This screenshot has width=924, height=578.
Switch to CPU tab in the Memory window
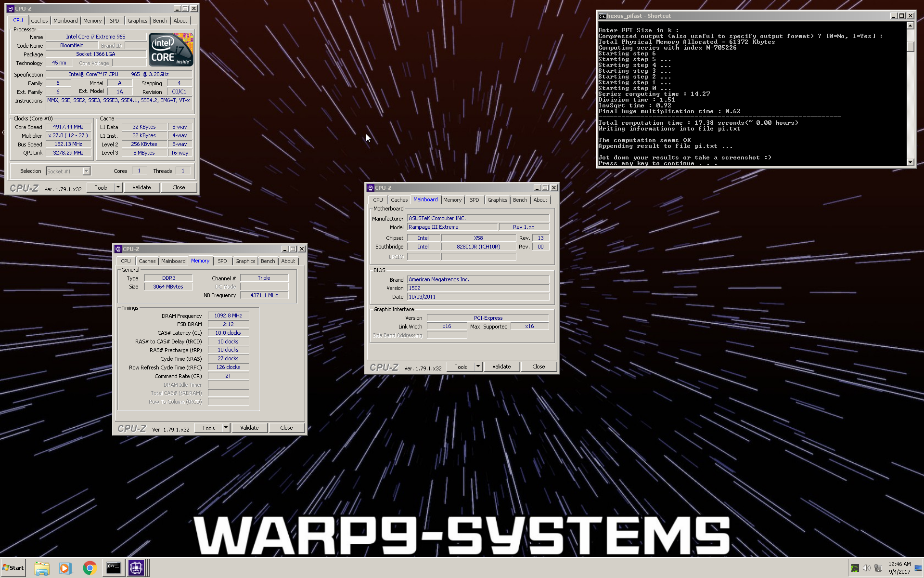click(x=126, y=261)
